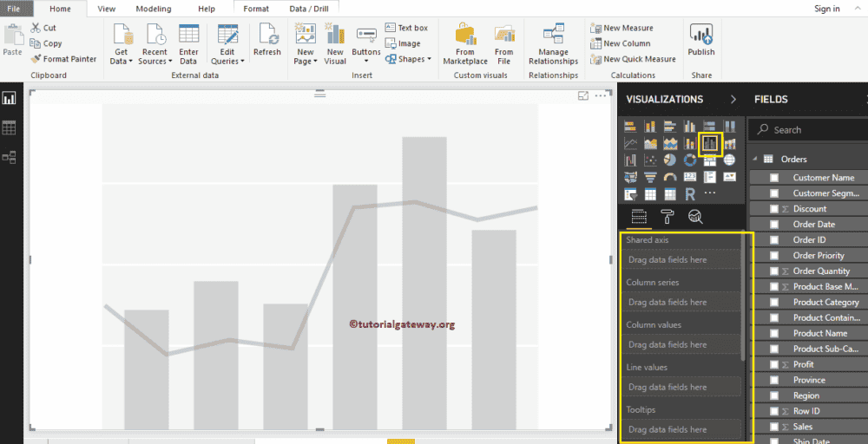
Task: Click the Publish button
Action: (x=700, y=40)
